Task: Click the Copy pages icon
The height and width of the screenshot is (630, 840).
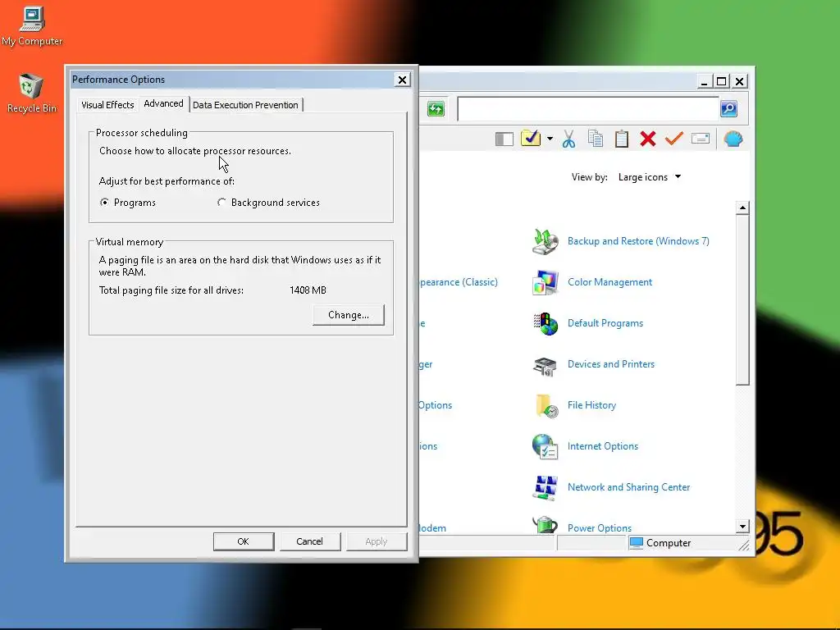Action: 596,138
